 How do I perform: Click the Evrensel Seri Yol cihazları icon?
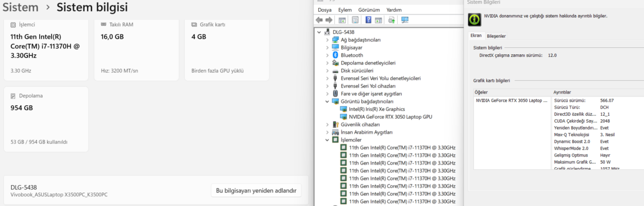tap(335, 86)
